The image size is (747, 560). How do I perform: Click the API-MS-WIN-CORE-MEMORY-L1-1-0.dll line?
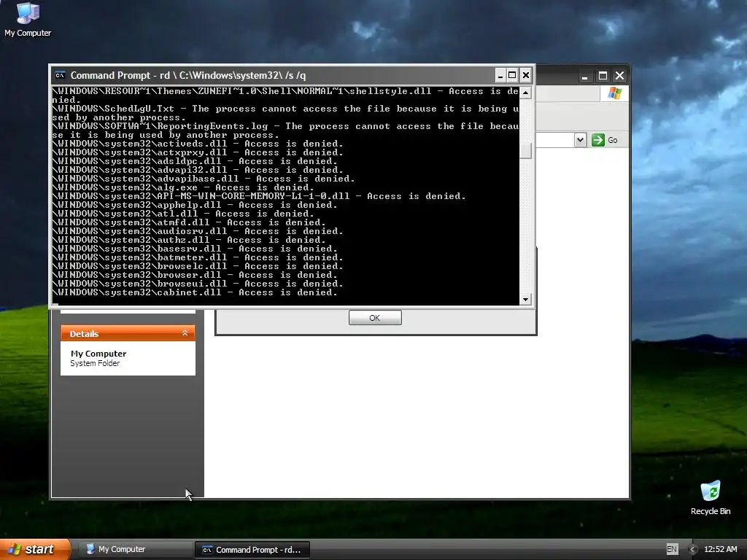259,195
